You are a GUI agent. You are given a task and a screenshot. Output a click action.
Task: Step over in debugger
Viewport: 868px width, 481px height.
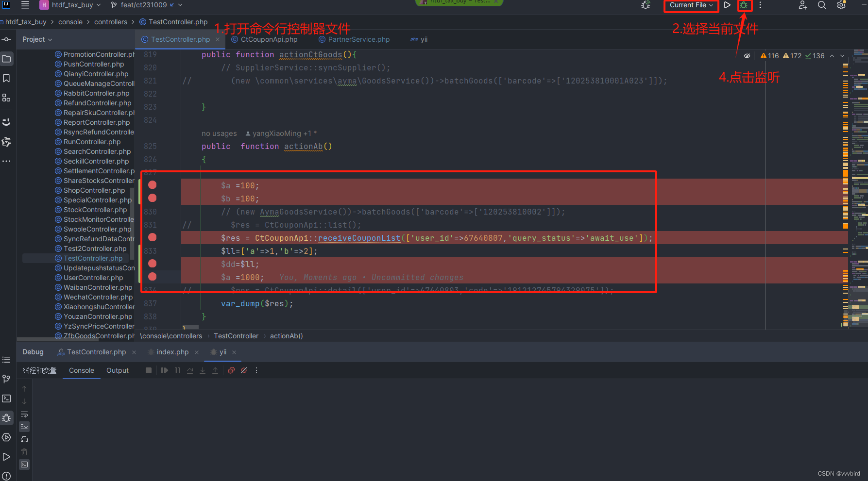190,370
